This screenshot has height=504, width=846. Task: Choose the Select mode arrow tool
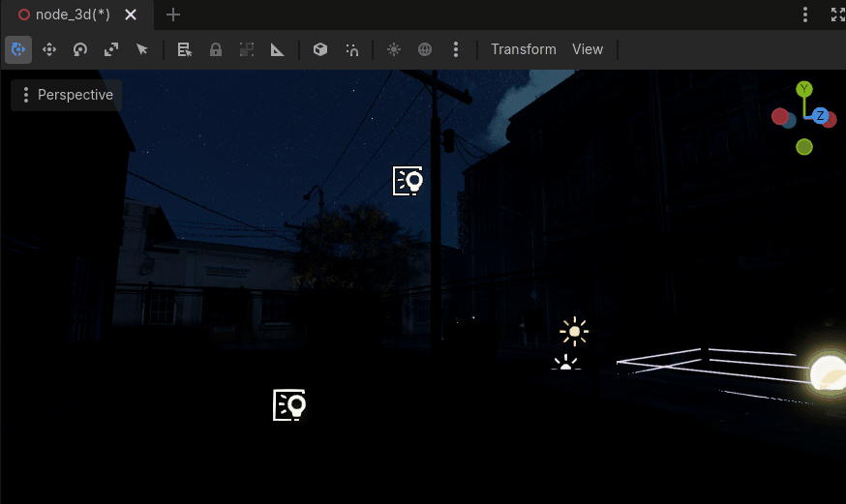click(x=142, y=49)
